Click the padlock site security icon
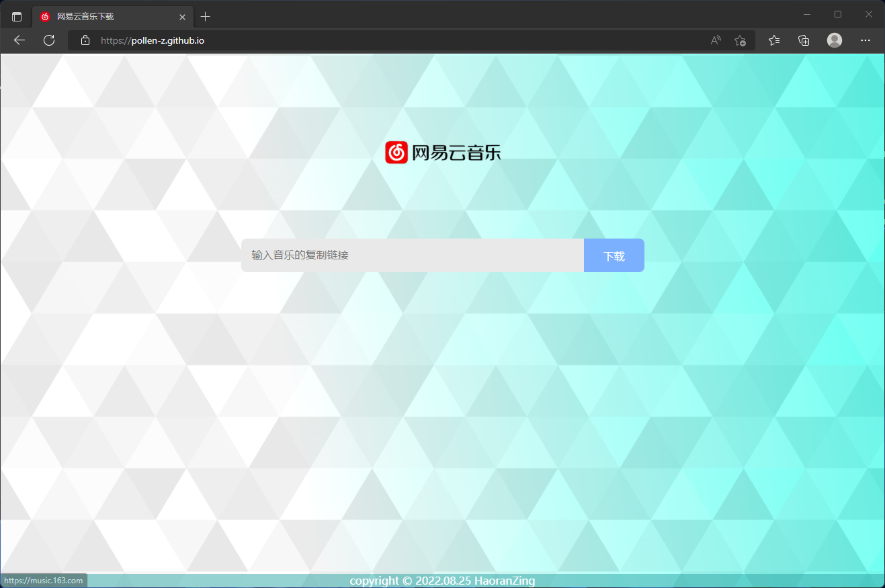This screenshot has width=885, height=588. point(85,40)
